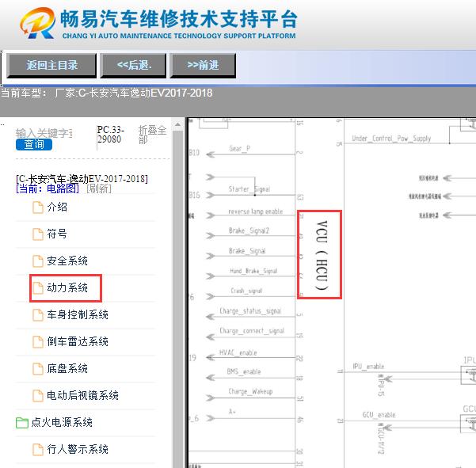
Task: Select 动力系统 in the tree
Action: tap(67, 288)
